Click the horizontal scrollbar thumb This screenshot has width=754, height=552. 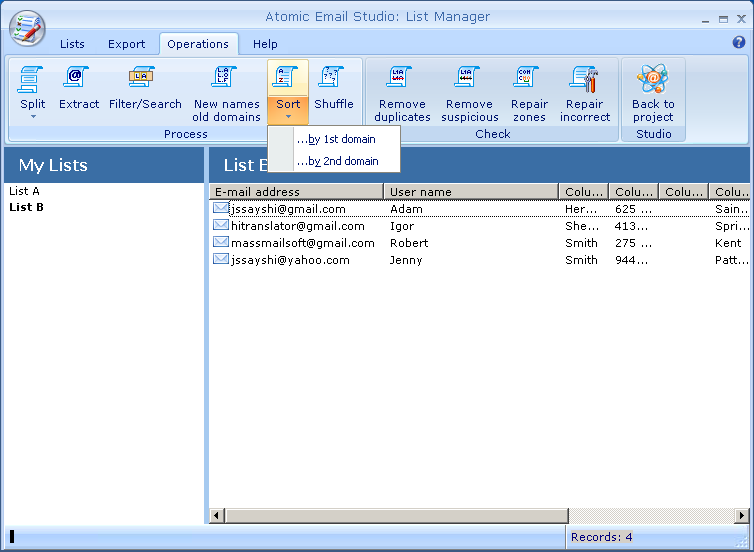[x=396, y=515]
